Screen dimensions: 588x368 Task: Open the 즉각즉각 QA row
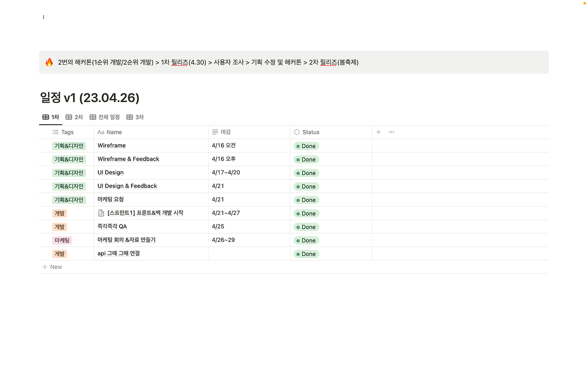(112, 226)
